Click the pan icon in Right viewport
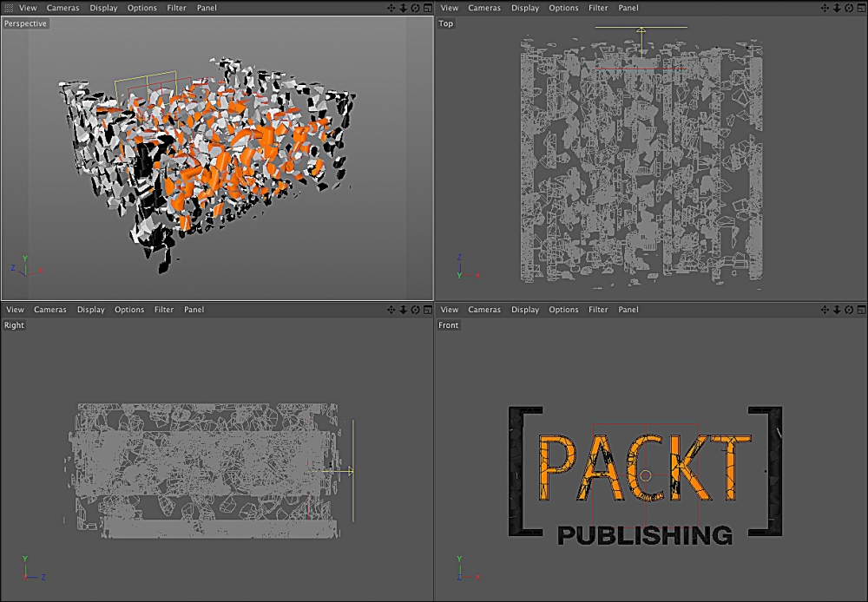868x602 pixels. tap(391, 310)
